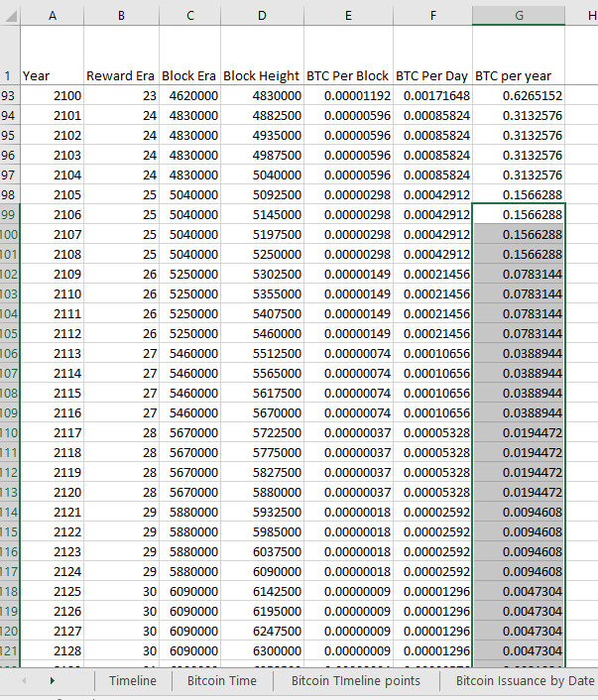Open the Timeline sheet tab

133,680
